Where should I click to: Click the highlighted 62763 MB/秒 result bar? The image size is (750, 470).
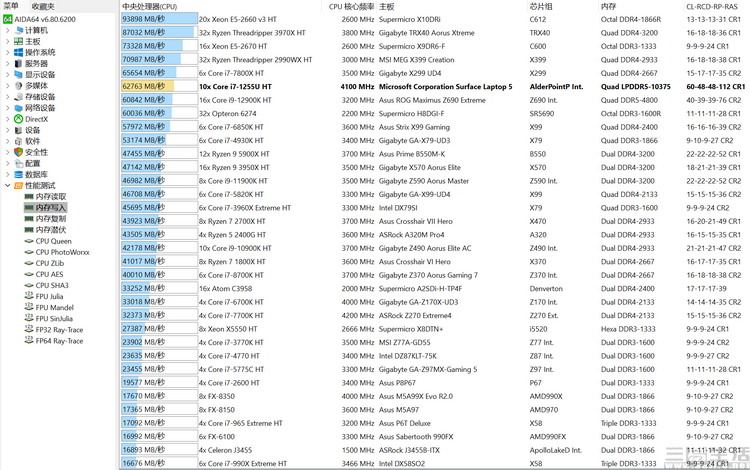coord(159,87)
